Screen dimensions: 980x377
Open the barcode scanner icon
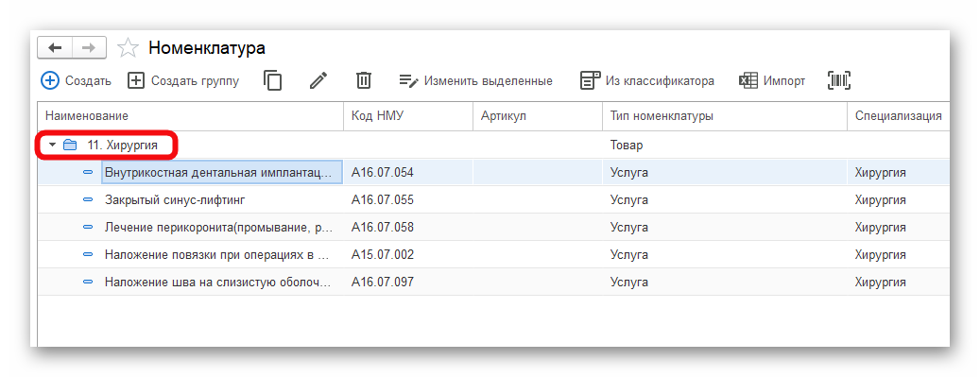(839, 80)
